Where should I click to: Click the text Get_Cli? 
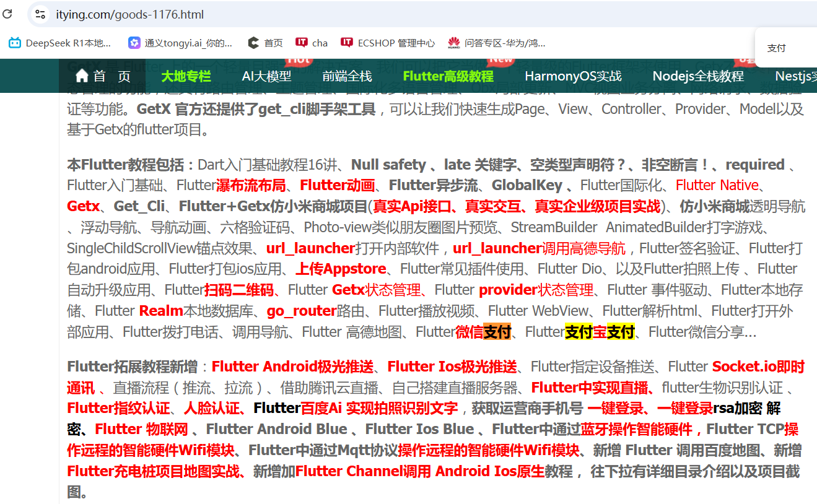click(139, 206)
